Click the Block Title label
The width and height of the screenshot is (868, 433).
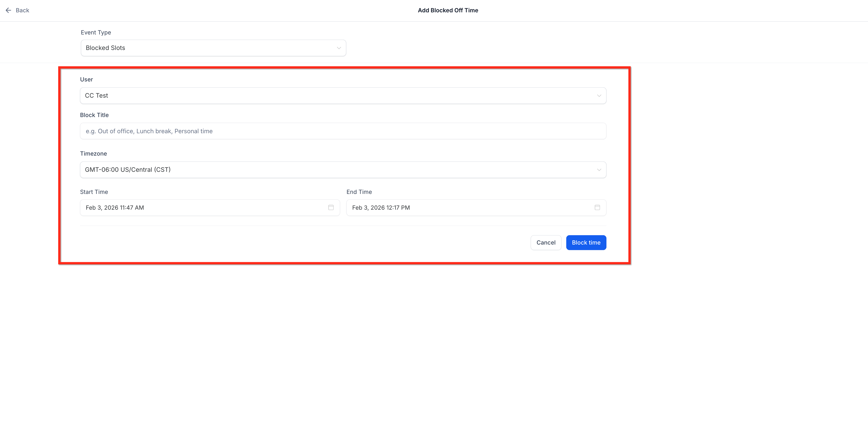[94, 115]
